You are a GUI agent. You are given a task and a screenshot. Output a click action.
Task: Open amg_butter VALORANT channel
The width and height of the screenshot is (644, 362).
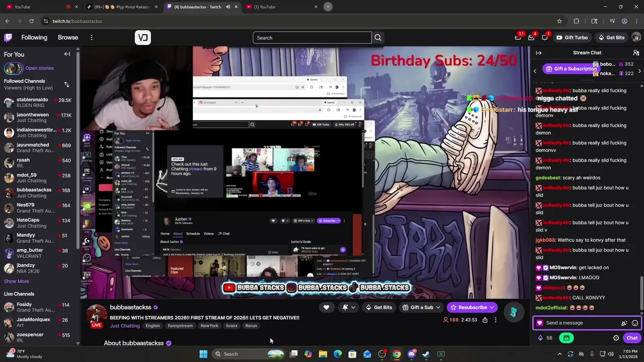pyautogui.click(x=38, y=253)
